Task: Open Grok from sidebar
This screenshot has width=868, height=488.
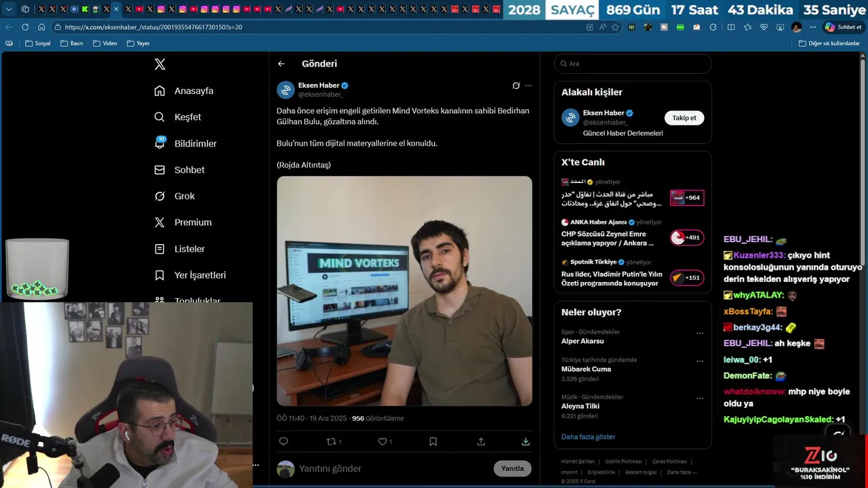Action: point(174,197)
